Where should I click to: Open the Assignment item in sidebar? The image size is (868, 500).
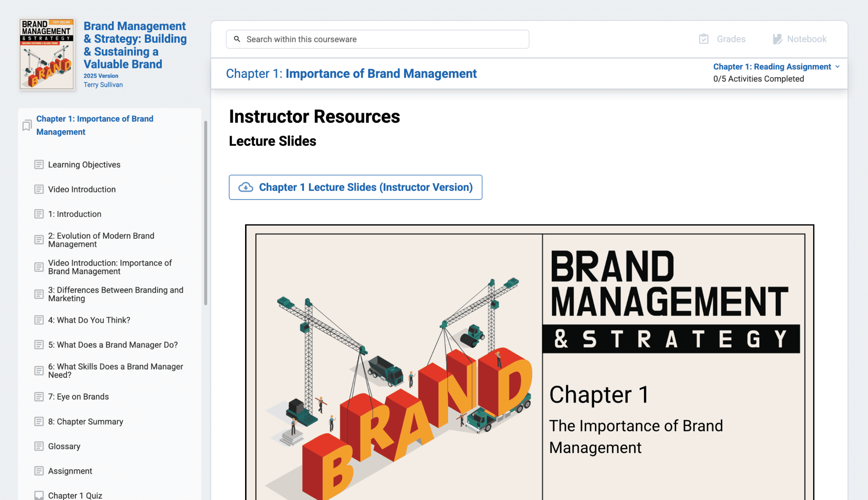pos(70,471)
